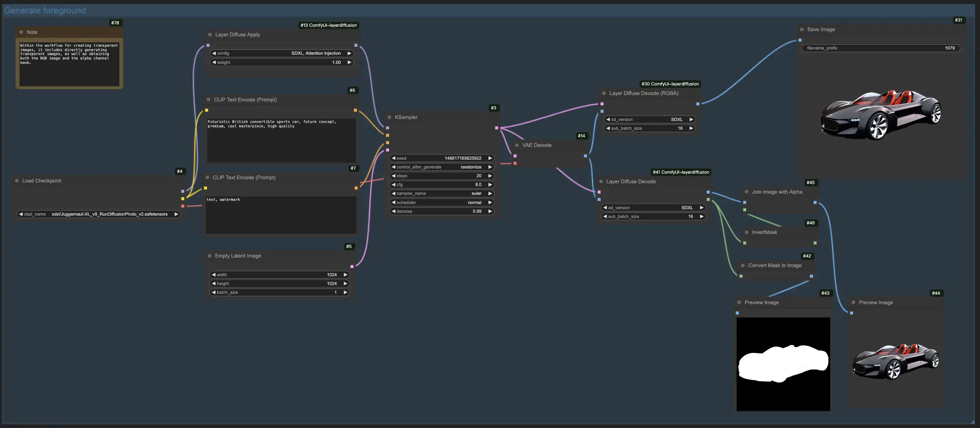Screen dimensions: 980x428
Task: Toggle collapse of KSampler node
Action: [x=389, y=117]
